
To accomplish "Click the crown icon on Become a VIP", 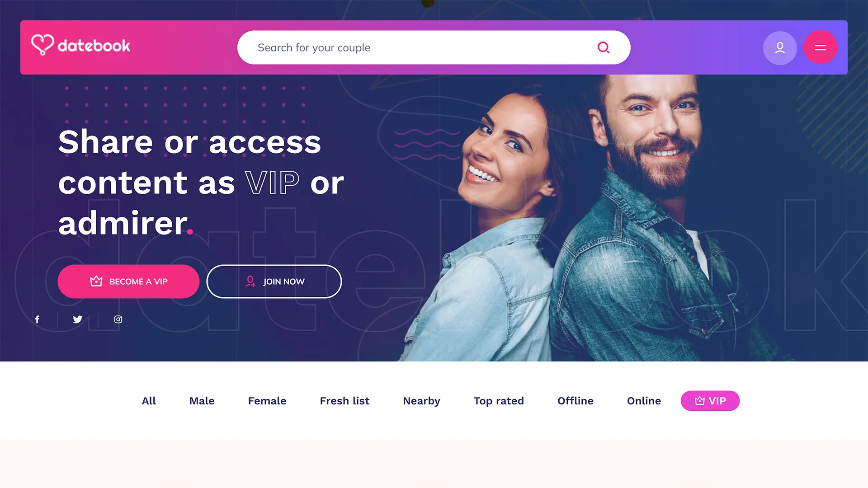I will [x=96, y=281].
